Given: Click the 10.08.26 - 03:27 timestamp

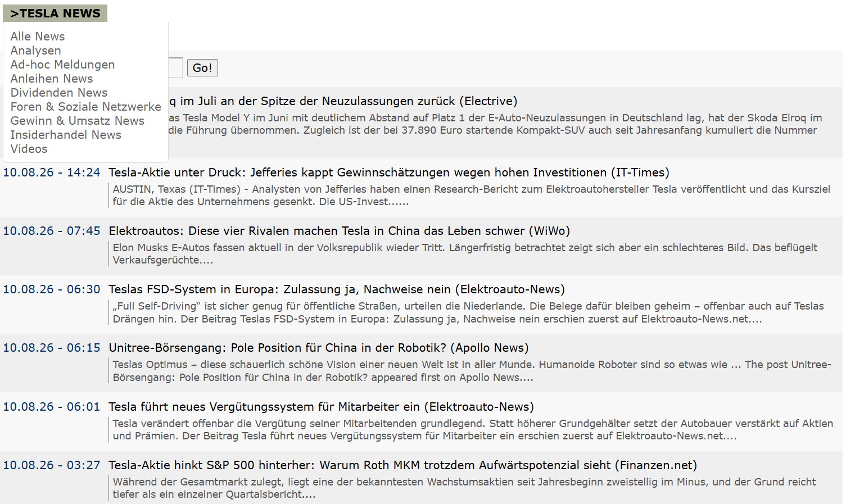Looking at the screenshot, I should click(x=52, y=465).
